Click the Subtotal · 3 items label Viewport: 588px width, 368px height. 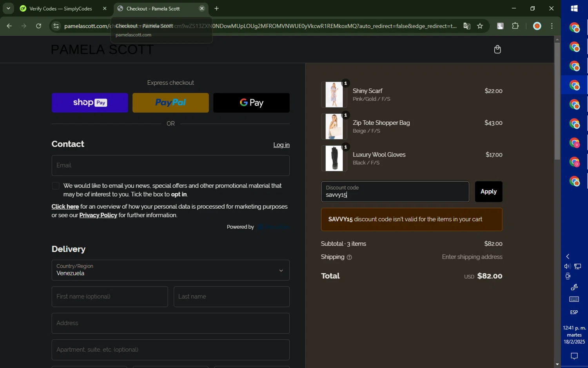pyautogui.click(x=343, y=244)
